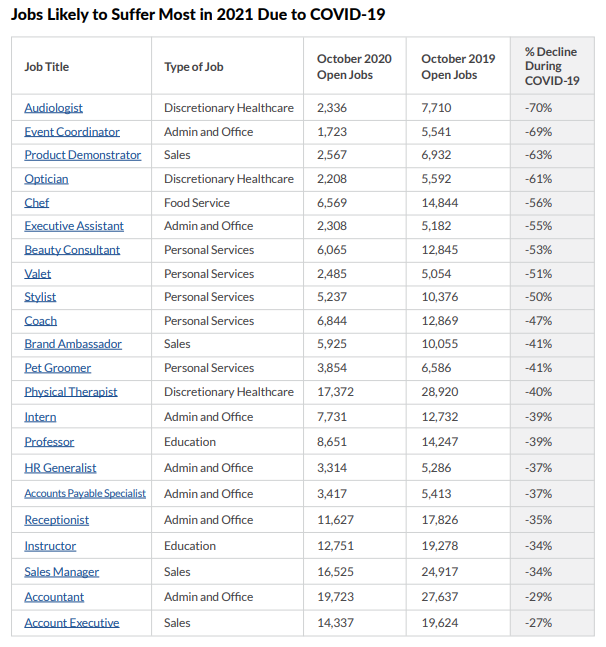Select the % Decline During COVID-19 header
Image resolution: width=606 pixels, height=647 pixels.
click(x=552, y=66)
